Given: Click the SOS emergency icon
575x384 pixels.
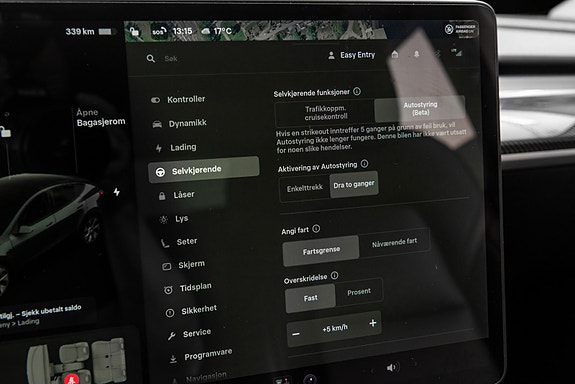Looking at the screenshot, I should (159, 32).
